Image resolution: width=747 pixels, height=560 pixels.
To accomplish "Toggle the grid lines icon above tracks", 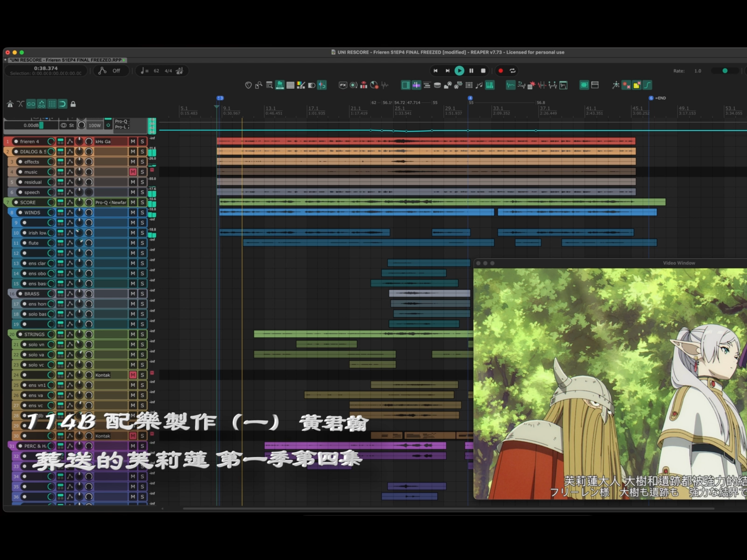I will [52, 104].
